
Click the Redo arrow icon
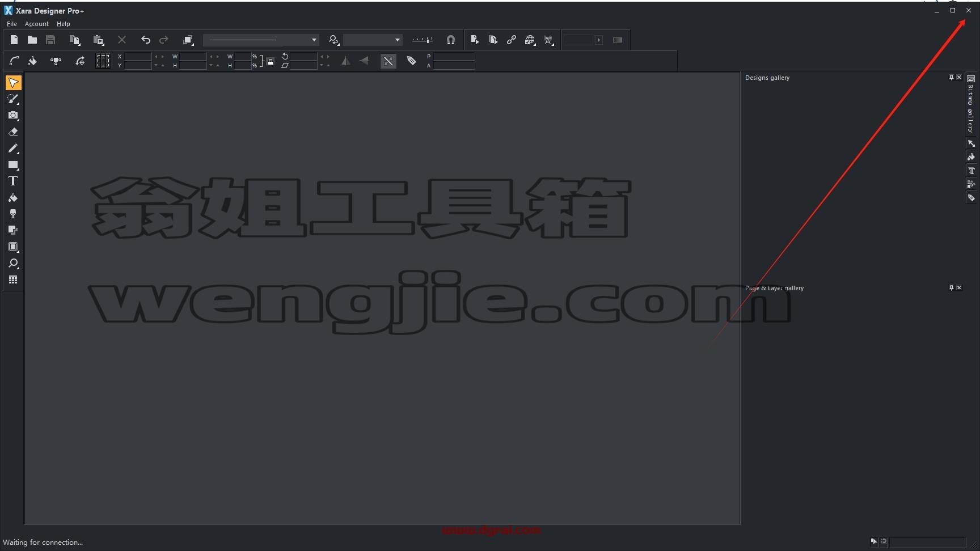[x=164, y=40]
